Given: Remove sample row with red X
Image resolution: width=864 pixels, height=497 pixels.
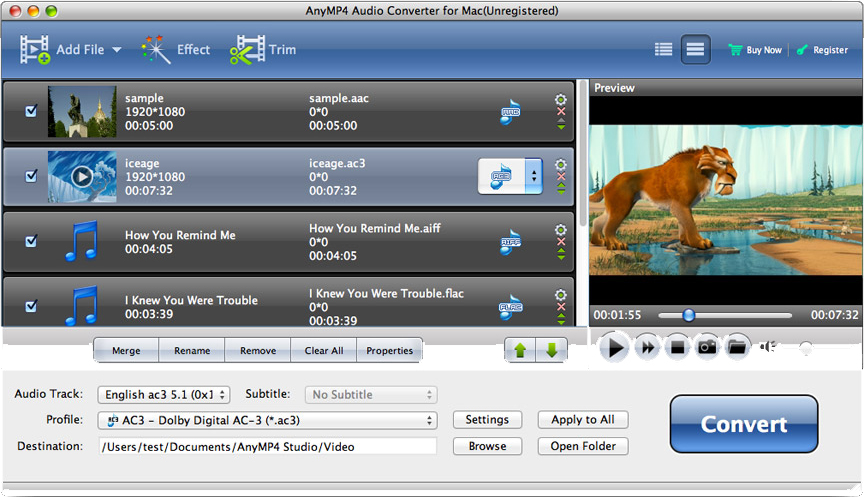Looking at the screenshot, I should [561, 112].
